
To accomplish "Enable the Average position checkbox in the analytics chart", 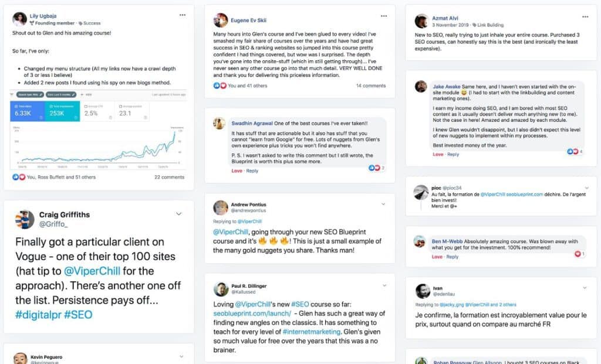I will point(120,106).
